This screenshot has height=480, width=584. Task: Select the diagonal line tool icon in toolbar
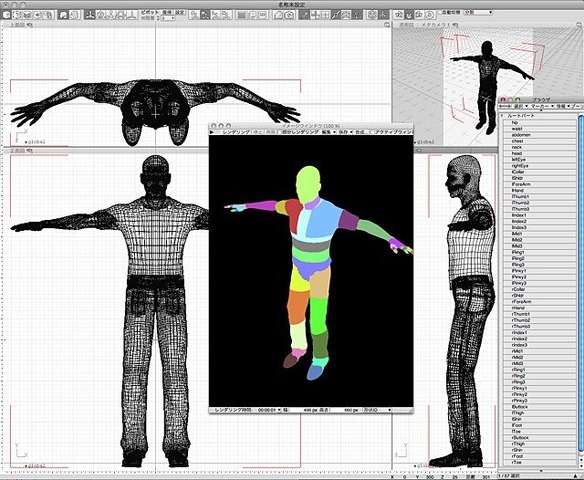click(x=336, y=15)
